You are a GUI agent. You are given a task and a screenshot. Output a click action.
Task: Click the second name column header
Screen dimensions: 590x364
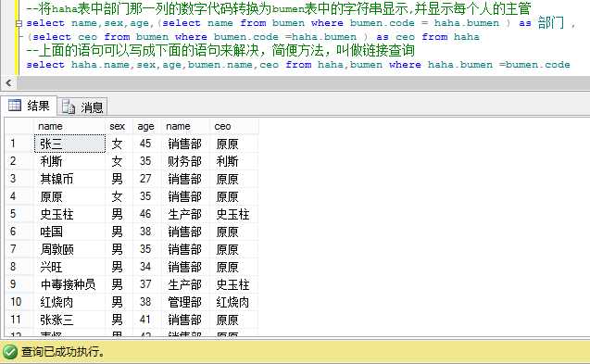click(185, 127)
